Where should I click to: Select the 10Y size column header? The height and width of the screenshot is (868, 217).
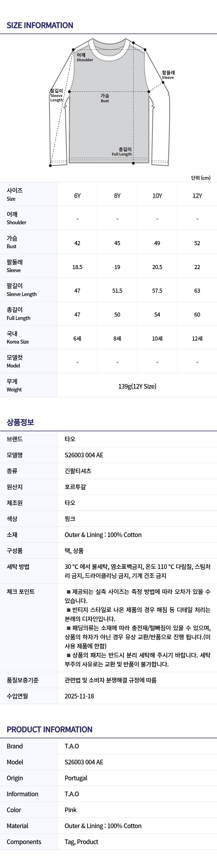click(x=157, y=196)
